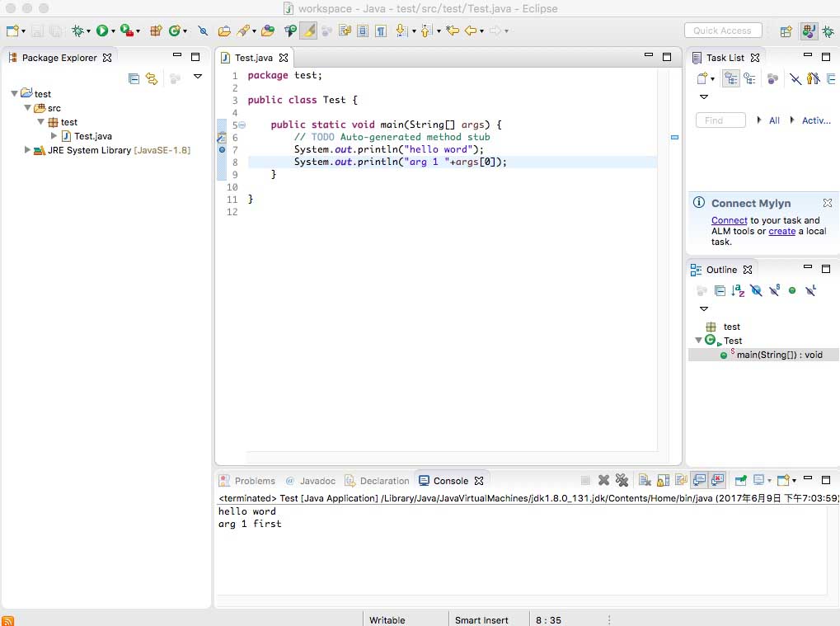Click the Find field in Task List
This screenshot has width=840, height=626.
point(720,120)
